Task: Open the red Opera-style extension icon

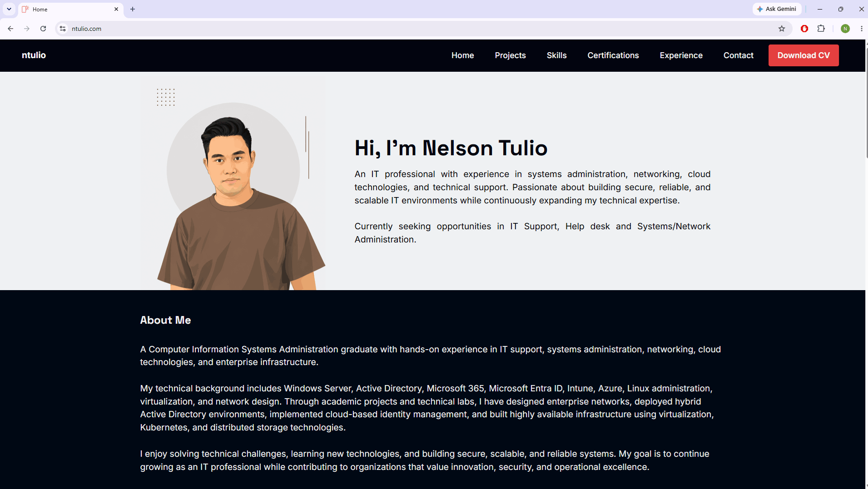Action: click(804, 29)
